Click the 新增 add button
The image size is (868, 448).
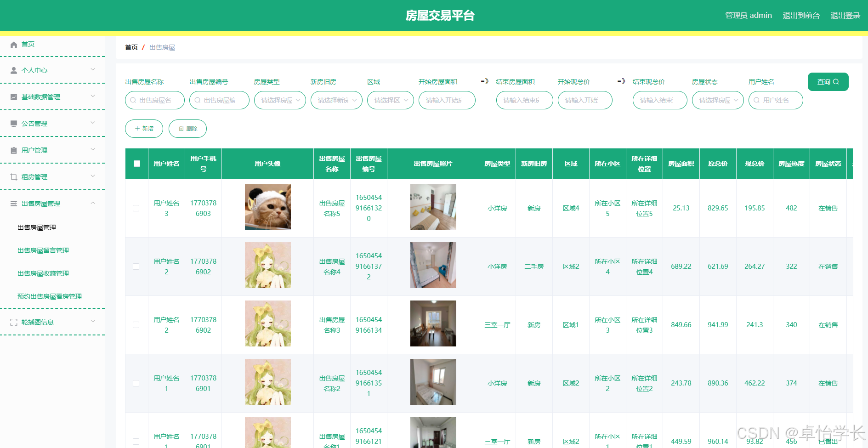144,129
